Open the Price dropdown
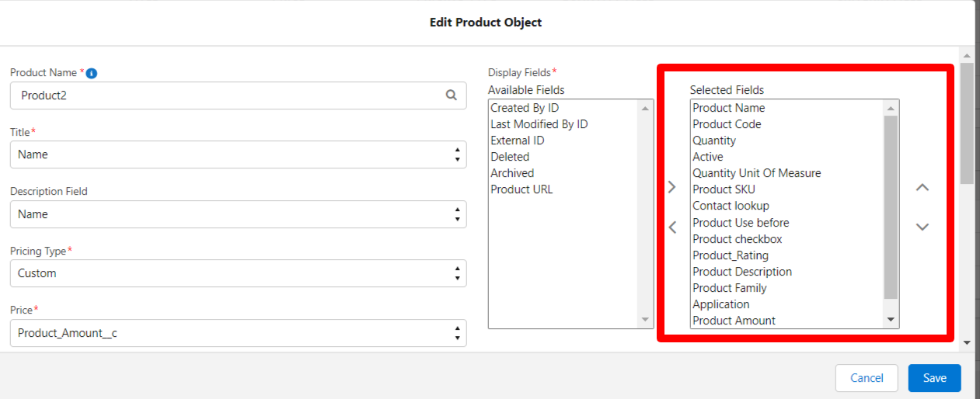980x399 pixels. click(238, 333)
